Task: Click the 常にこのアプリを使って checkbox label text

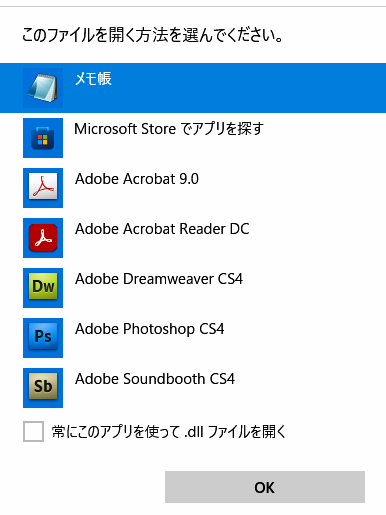Action: pyautogui.click(x=116, y=432)
